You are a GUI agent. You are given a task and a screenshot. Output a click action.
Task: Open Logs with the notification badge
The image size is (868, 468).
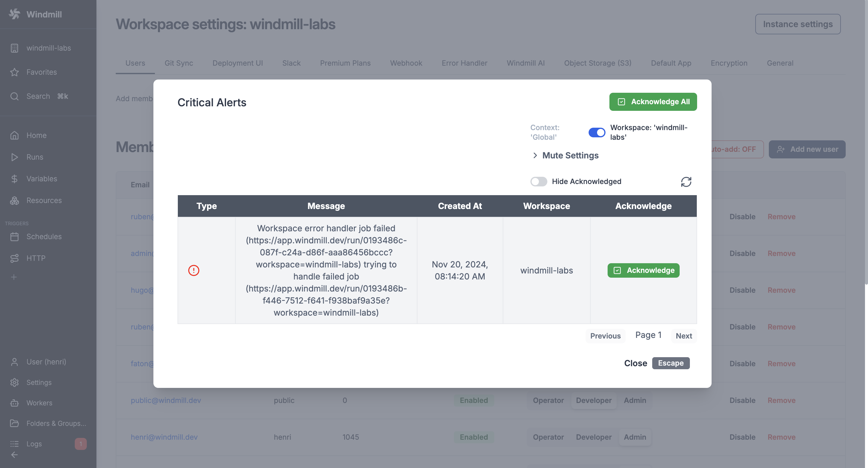point(34,444)
